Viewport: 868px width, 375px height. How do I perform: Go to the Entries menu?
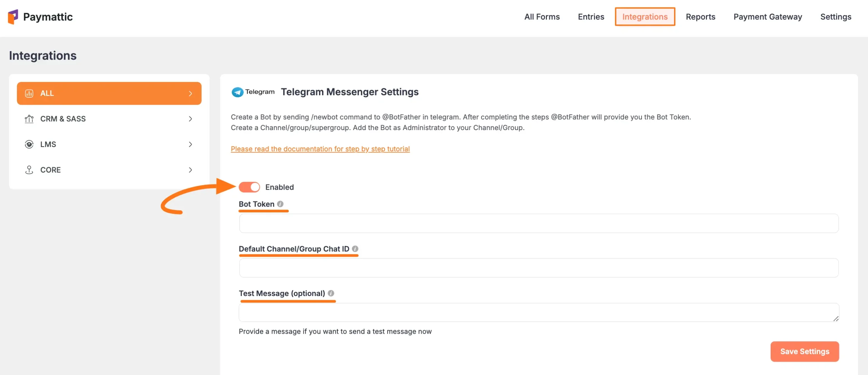(x=591, y=17)
